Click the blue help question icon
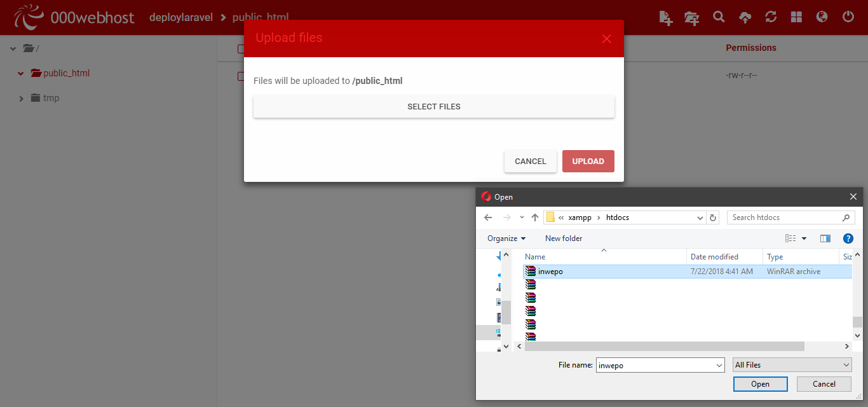868x407 pixels. click(x=848, y=238)
